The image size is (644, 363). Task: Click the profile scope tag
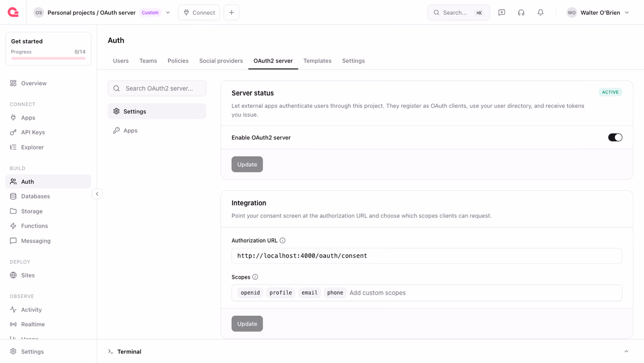tap(281, 293)
